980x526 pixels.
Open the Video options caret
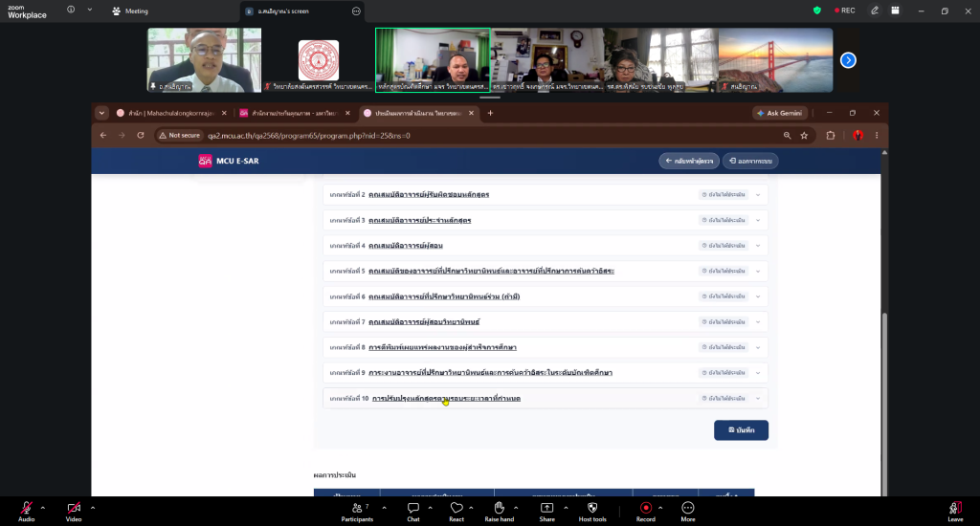[93, 508]
